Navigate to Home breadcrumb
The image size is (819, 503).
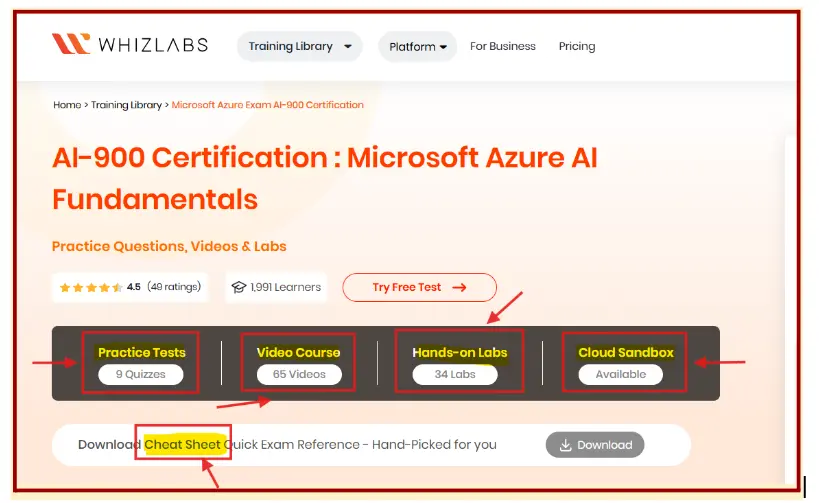coord(67,104)
